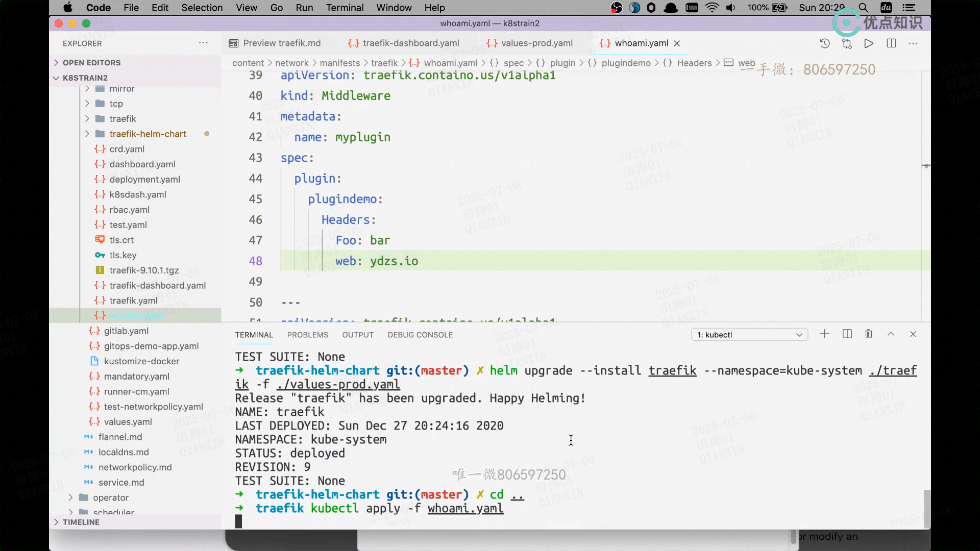Open the editor timeline history icon
The width and height of the screenshot is (980, 551).
tap(824, 43)
